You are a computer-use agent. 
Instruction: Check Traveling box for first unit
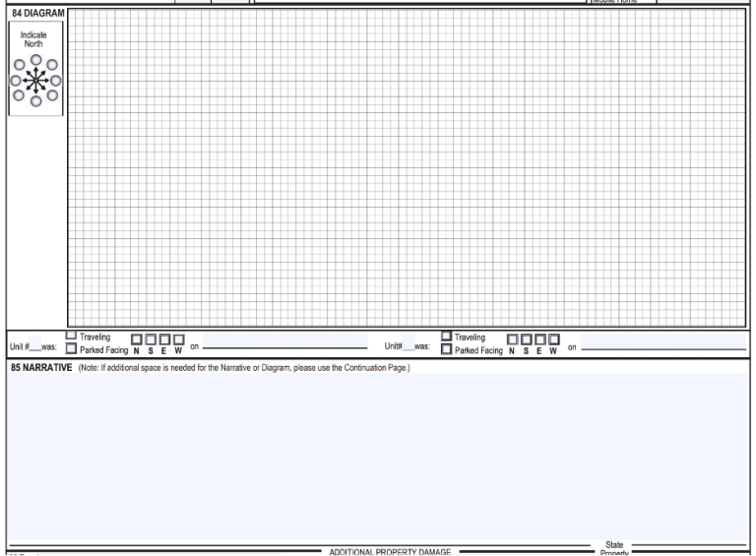coord(71,337)
